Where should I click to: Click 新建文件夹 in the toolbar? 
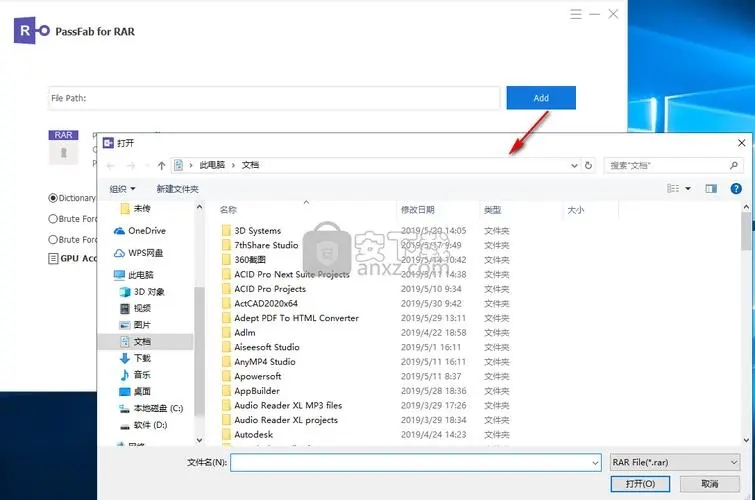point(178,189)
